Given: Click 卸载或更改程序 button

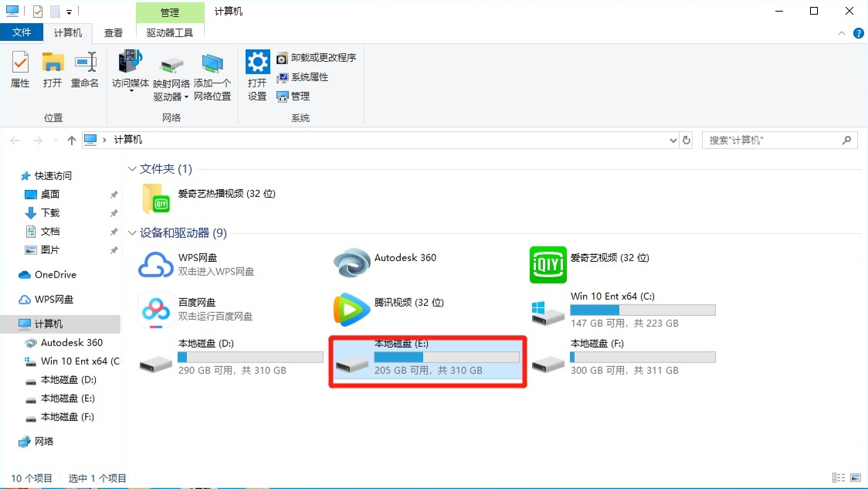Looking at the screenshot, I should click(317, 58).
